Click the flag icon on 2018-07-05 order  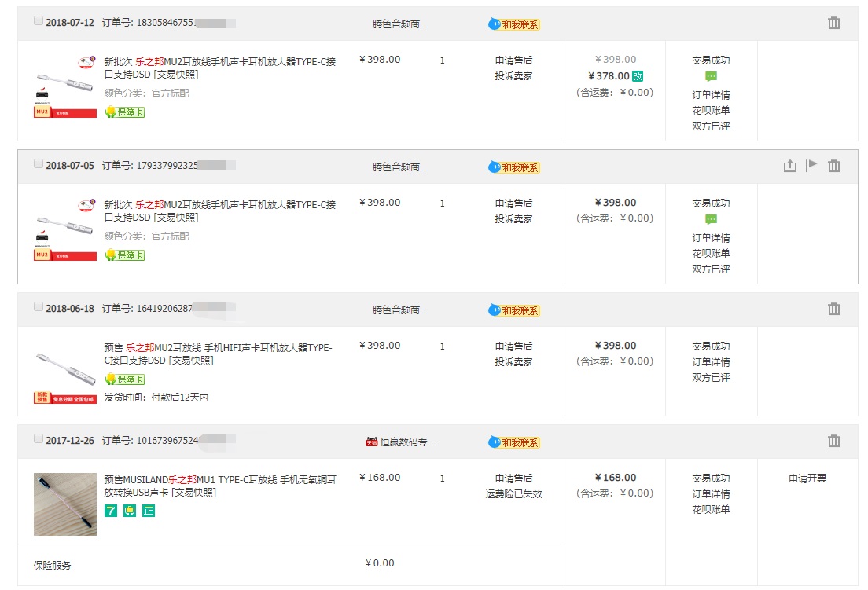[811, 165]
